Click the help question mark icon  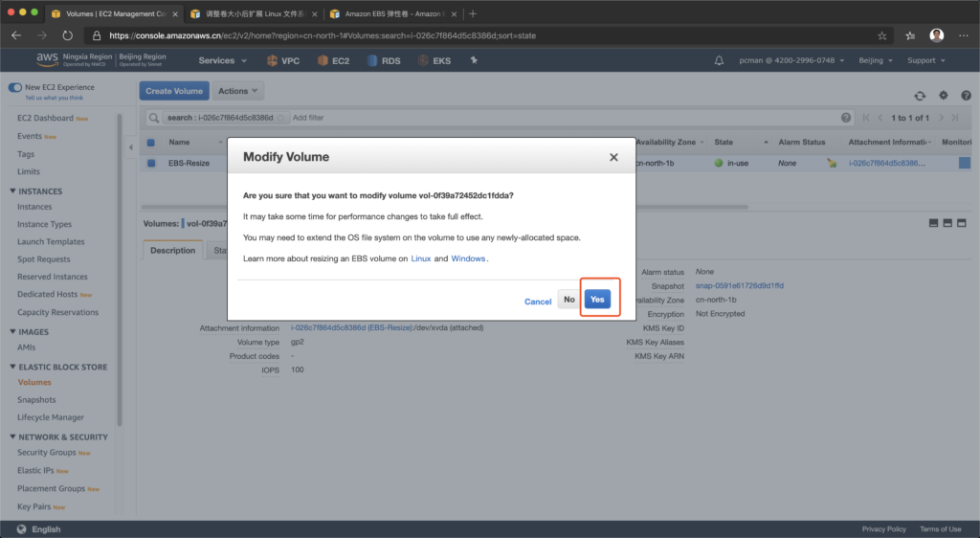point(966,96)
